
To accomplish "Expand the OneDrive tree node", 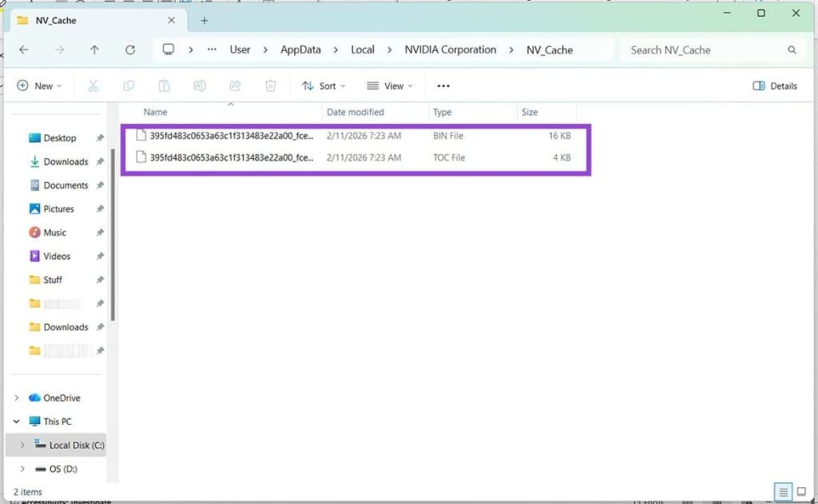I will [17, 398].
